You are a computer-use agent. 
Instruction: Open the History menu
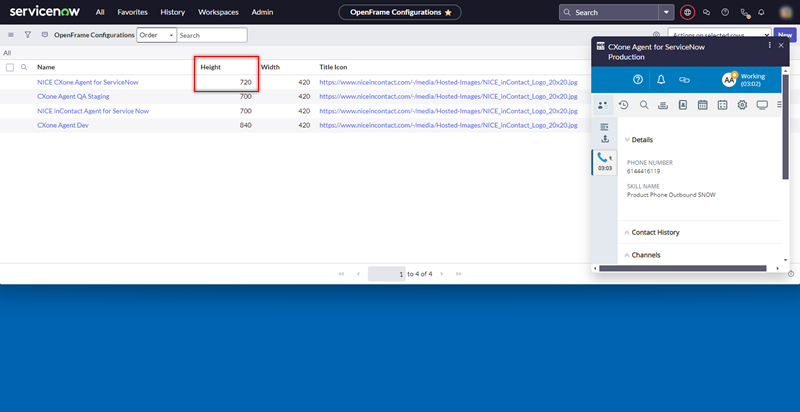(172, 12)
